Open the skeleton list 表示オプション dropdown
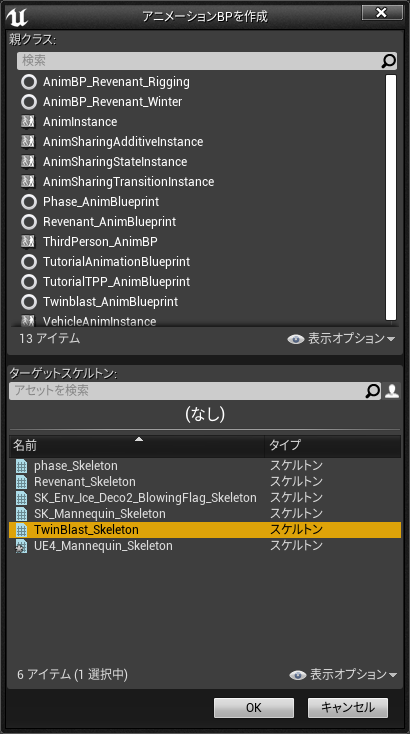The image size is (410, 734). click(343, 675)
